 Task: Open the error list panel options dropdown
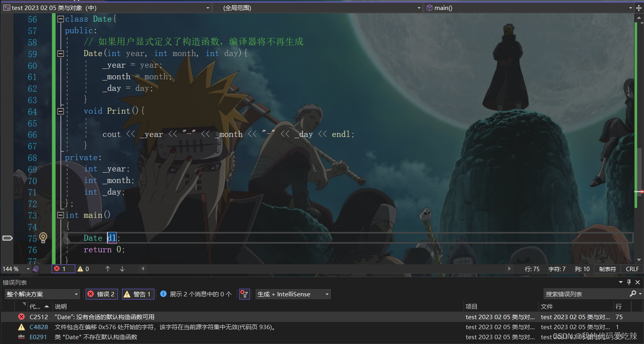621,282
